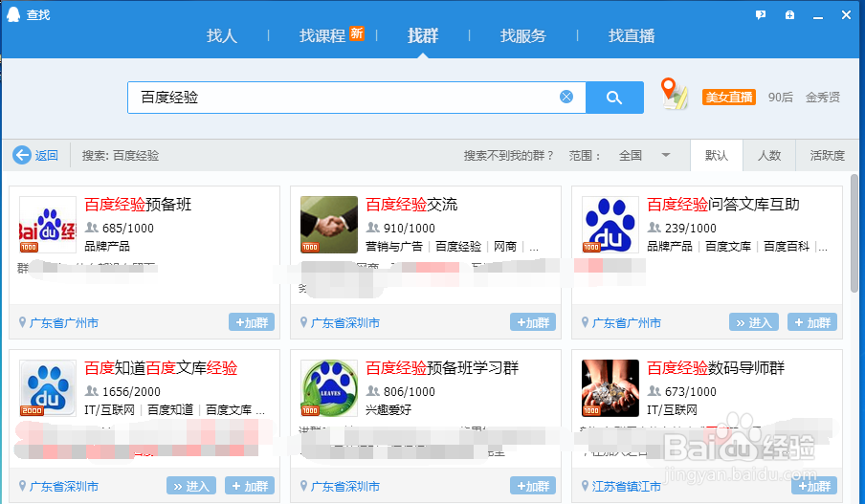Open the 百度经验预备班 group avatar
The height and width of the screenshot is (504, 865).
click(48, 225)
